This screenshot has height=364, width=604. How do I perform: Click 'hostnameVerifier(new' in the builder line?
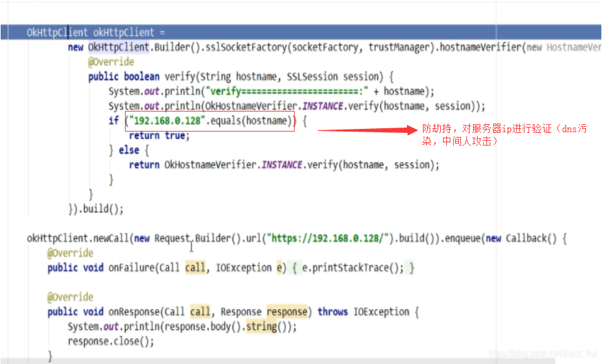(490, 47)
